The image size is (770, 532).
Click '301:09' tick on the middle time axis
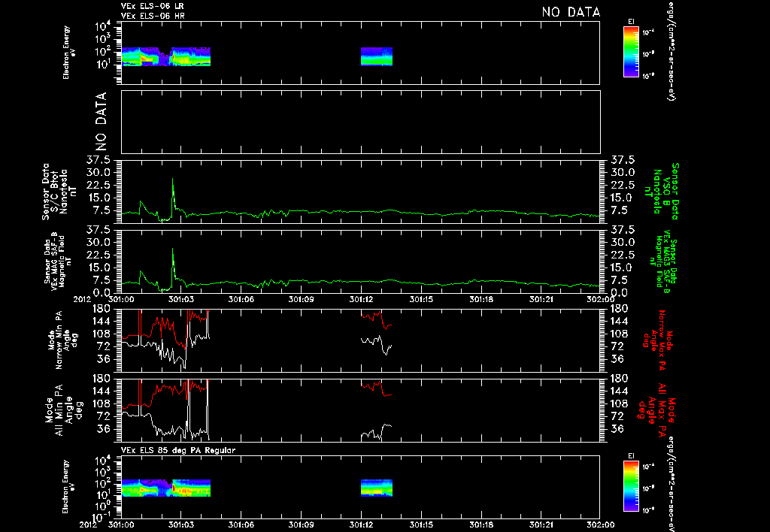pos(301,299)
